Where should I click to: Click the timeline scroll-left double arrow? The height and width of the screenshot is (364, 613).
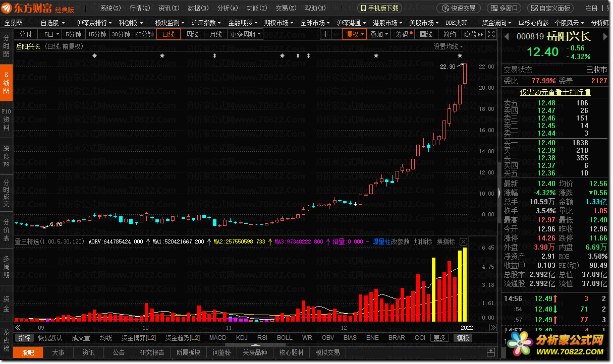18,328
